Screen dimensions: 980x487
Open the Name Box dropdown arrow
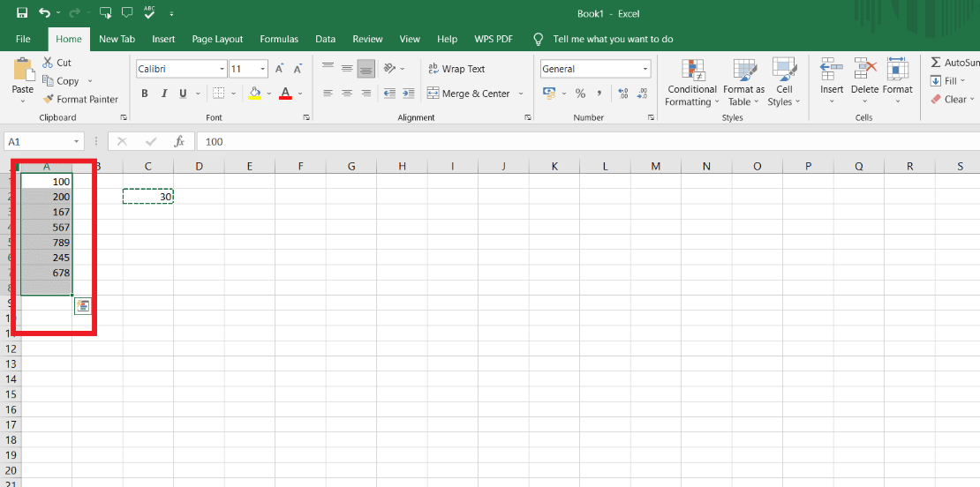click(77, 142)
